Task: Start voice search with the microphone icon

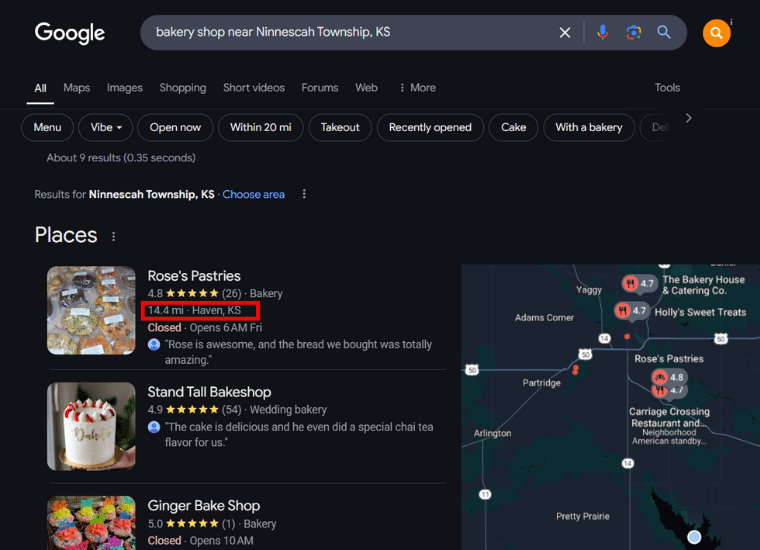Action: click(x=602, y=32)
